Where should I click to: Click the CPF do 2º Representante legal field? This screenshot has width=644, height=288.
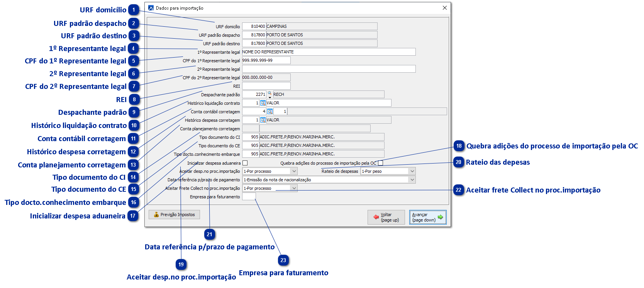pos(266,77)
